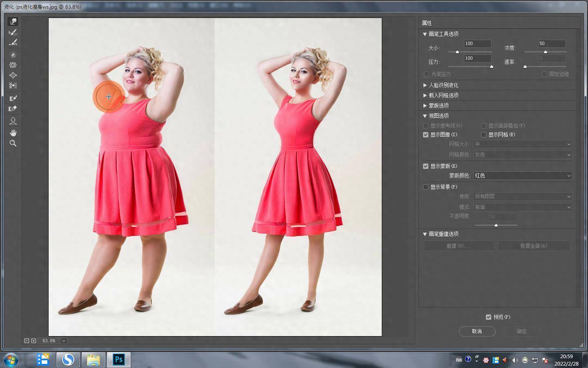Screen dimensions: 588x368
Task: Open the zoom percentage dropdown arrow
Action: tap(64, 341)
